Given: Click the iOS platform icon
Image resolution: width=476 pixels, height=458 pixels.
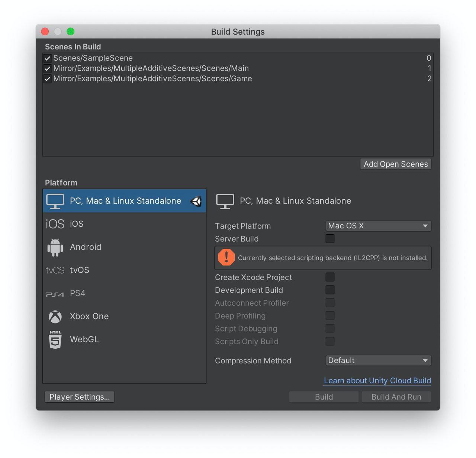Looking at the screenshot, I should tap(55, 224).
